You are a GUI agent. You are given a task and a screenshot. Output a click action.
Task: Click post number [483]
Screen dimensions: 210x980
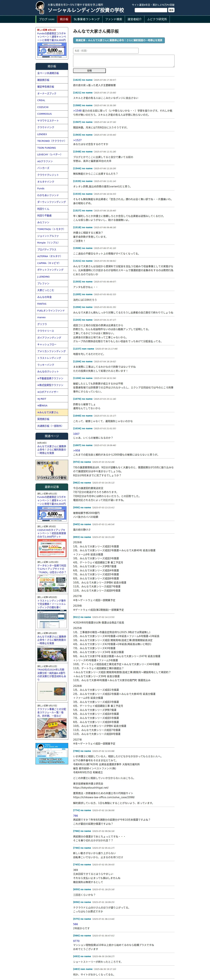coord(77,969)
